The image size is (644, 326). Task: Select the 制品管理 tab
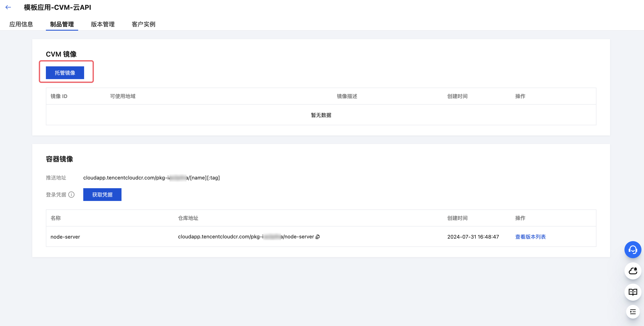pyautogui.click(x=62, y=24)
